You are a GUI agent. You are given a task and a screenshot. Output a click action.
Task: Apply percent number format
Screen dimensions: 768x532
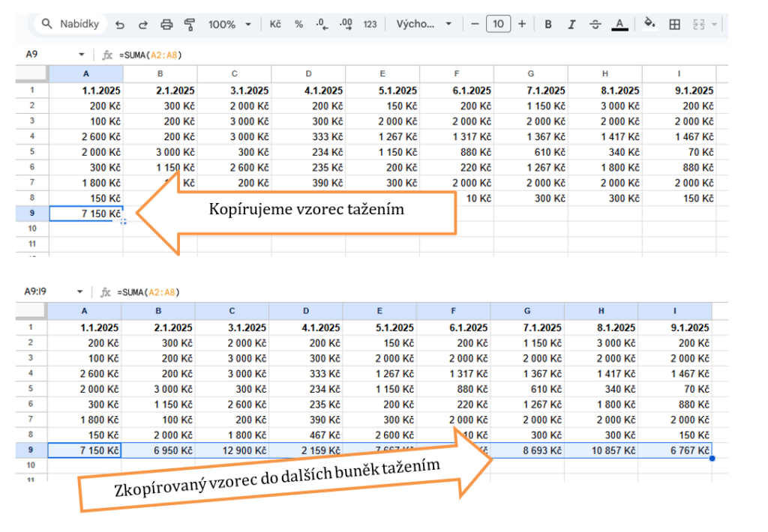pyautogui.click(x=298, y=25)
